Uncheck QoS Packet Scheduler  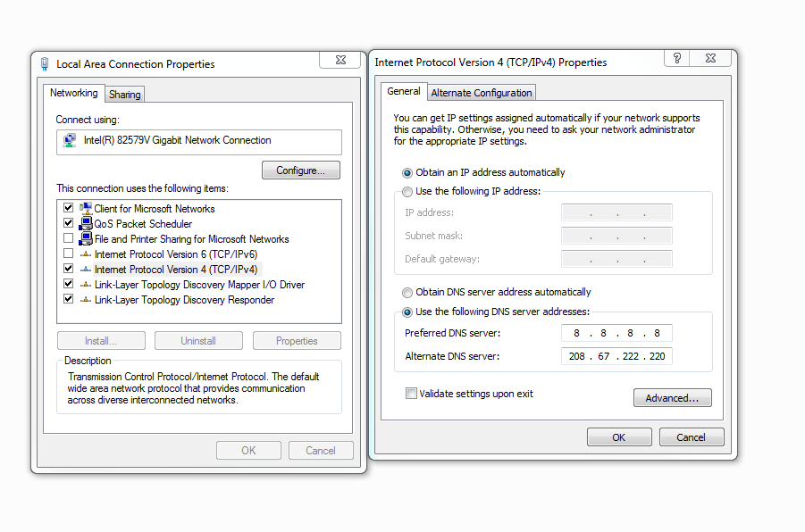pyautogui.click(x=68, y=222)
